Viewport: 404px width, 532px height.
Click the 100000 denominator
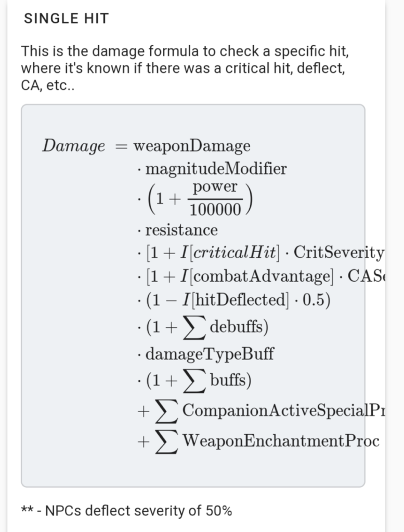click(216, 210)
